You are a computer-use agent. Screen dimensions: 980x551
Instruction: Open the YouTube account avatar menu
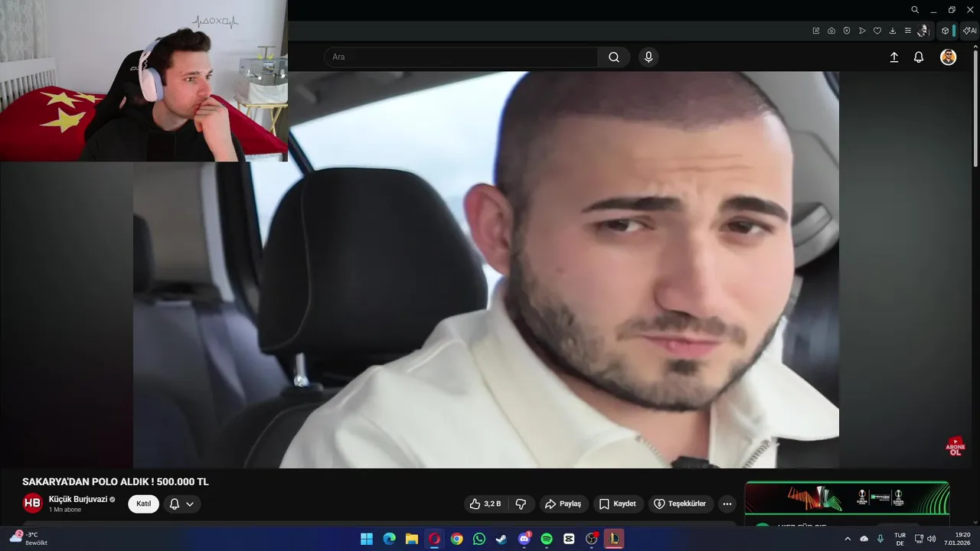[x=948, y=57]
